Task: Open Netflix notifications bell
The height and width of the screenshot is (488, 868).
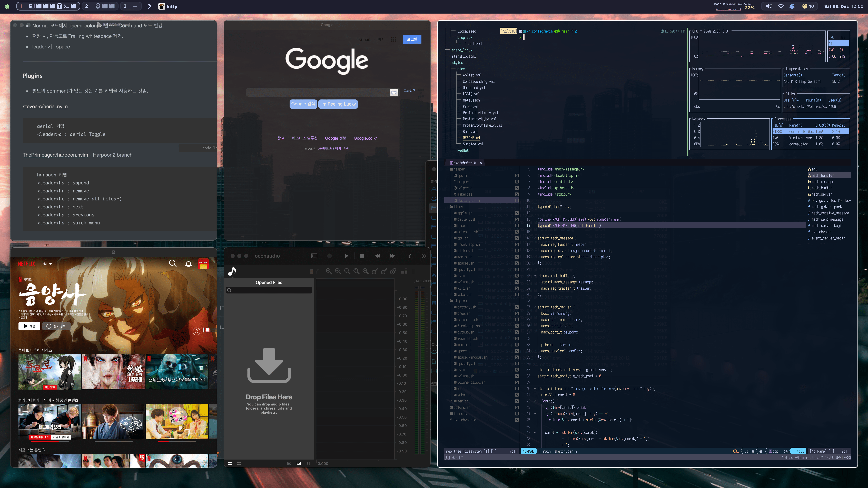Action: pyautogui.click(x=188, y=264)
